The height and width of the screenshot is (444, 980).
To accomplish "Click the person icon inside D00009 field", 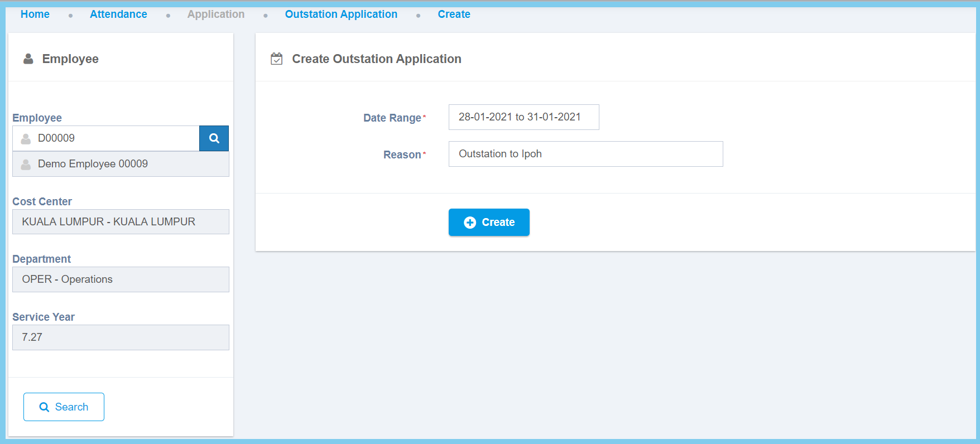I will 26,138.
